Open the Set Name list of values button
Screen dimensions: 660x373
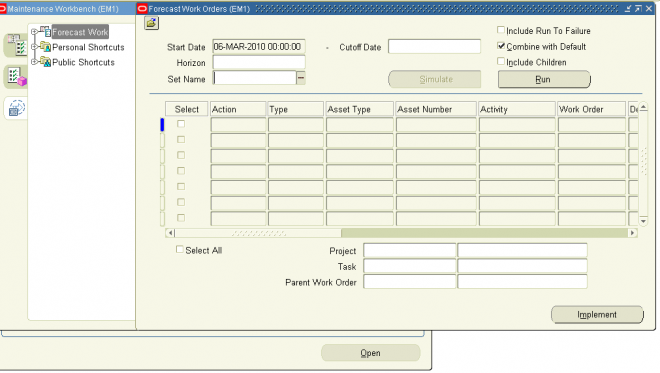coord(301,78)
